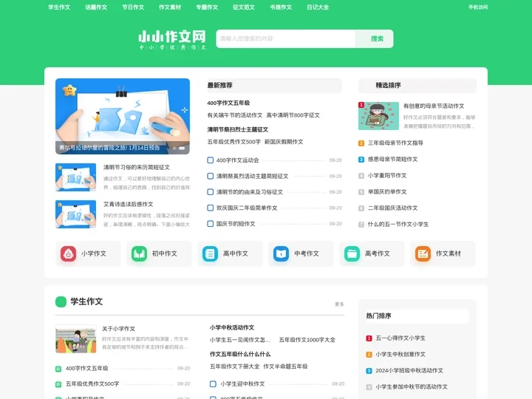
Task: Focus the search input field
Action: coord(286,38)
